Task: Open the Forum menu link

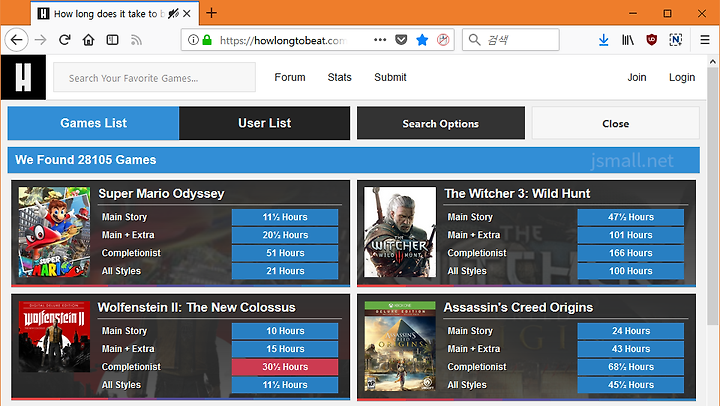Action: (290, 77)
